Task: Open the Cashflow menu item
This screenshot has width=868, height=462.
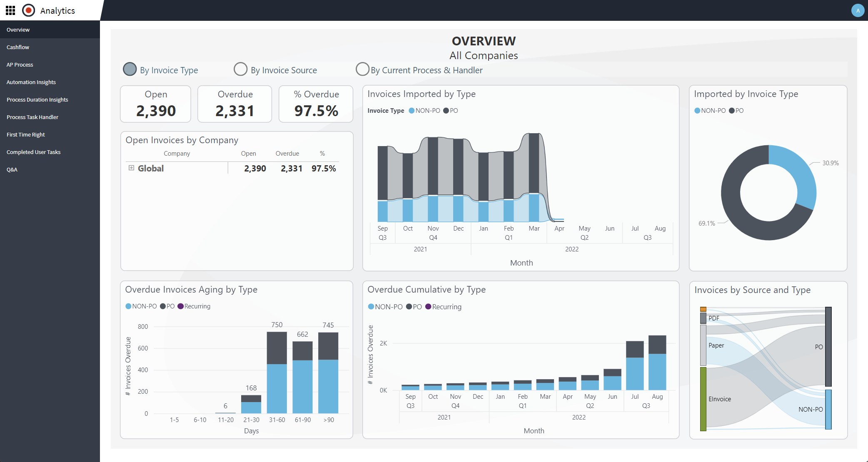Action: pyautogui.click(x=18, y=47)
